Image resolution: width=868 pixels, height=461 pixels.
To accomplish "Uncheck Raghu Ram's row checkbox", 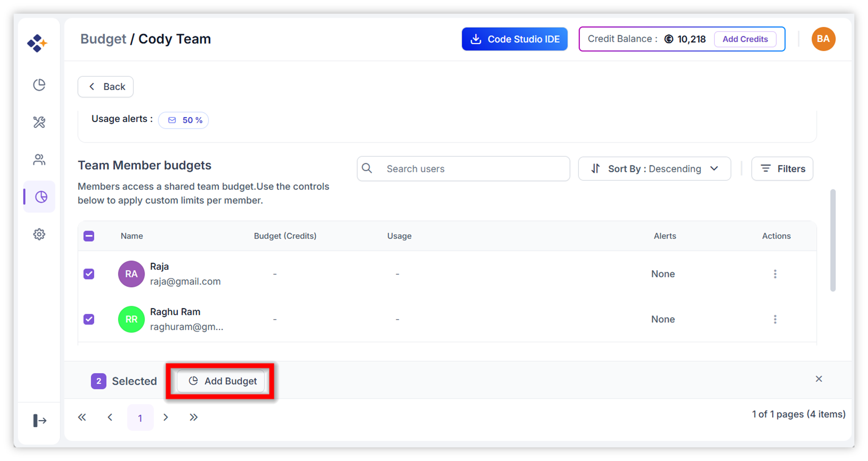I will click(x=89, y=319).
